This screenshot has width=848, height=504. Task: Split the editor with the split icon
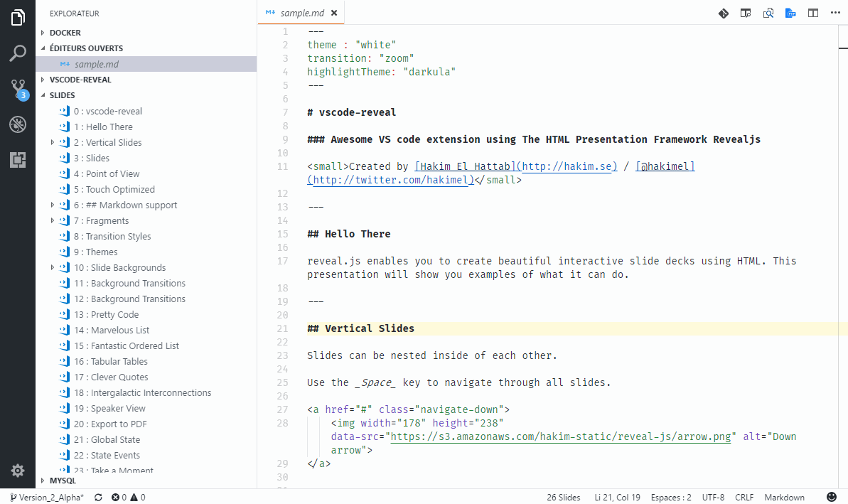coord(813,13)
